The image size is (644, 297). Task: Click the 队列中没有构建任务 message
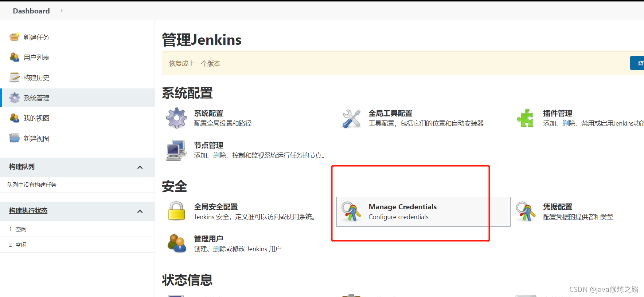(32, 185)
